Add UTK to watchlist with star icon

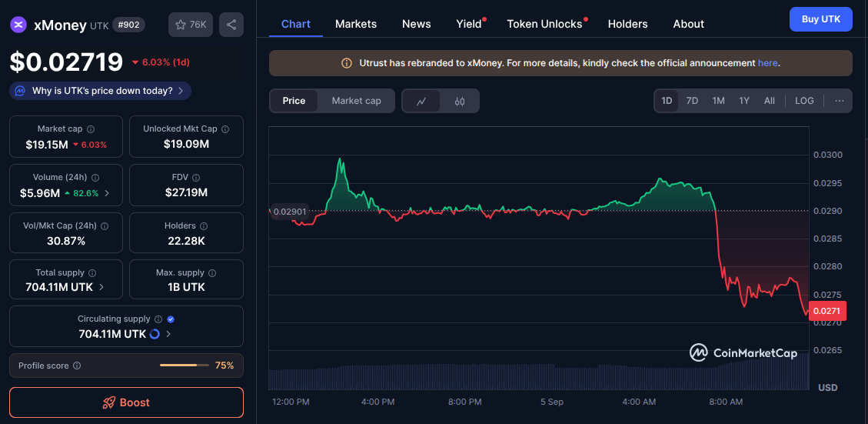click(x=191, y=25)
